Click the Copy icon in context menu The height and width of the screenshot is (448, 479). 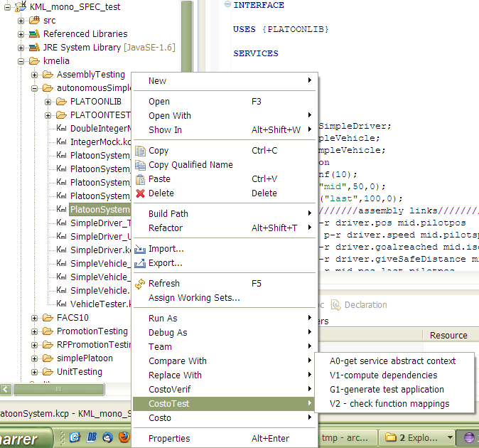140,151
